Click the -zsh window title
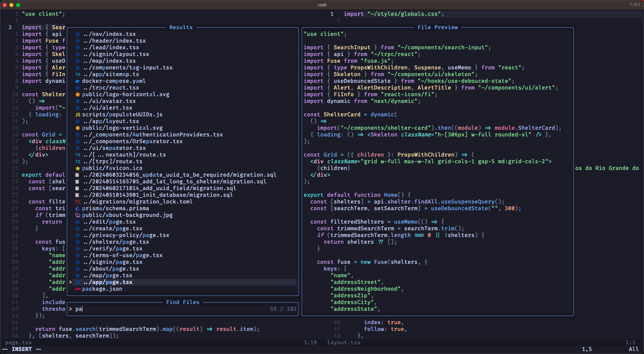Viewport: 644px width, 354px height. pos(322,5)
